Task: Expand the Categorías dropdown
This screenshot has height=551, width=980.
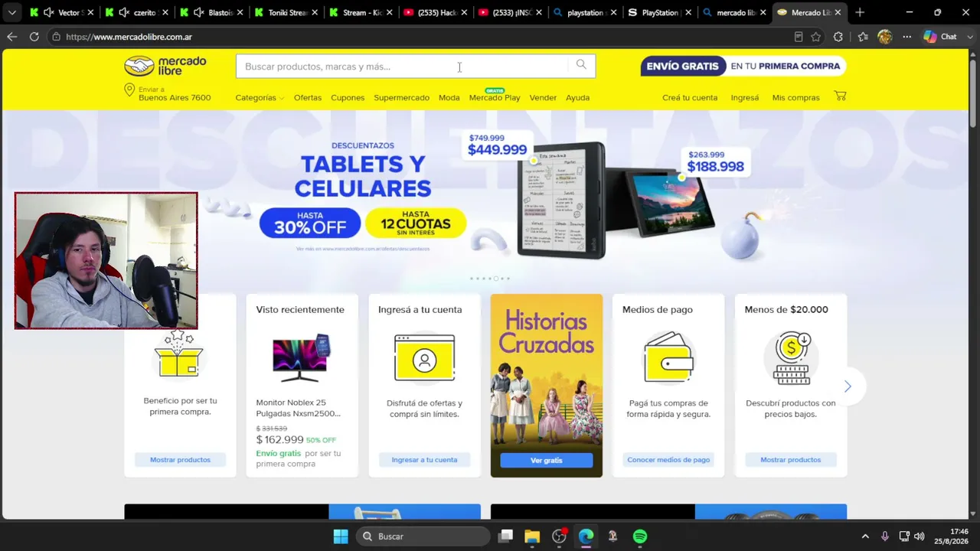Action: pos(260,97)
